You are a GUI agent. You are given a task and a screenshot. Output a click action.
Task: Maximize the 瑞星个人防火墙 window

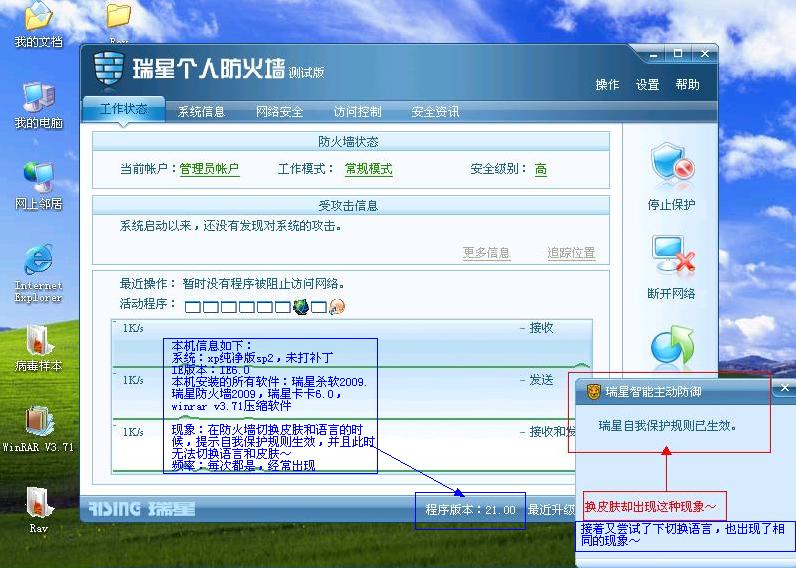(x=678, y=53)
